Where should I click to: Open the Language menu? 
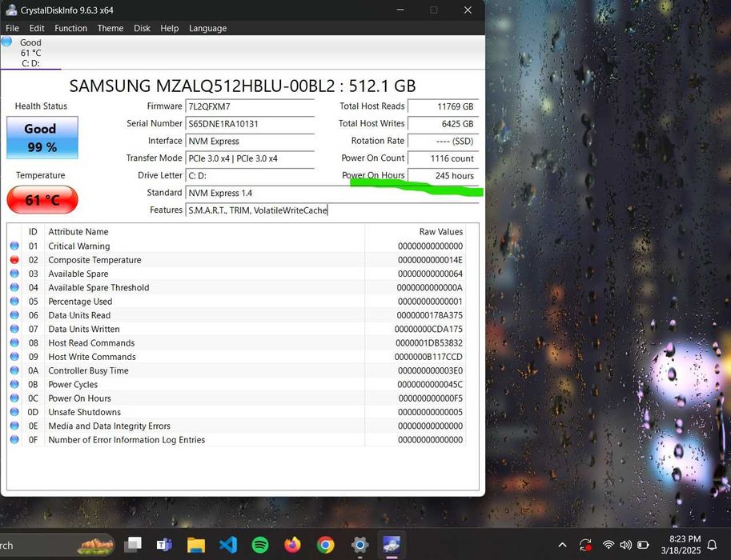coord(207,29)
